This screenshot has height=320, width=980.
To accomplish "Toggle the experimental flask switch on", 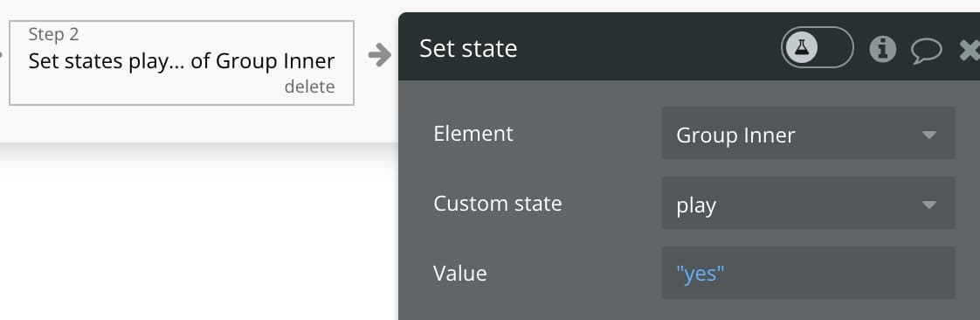I will click(817, 47).
